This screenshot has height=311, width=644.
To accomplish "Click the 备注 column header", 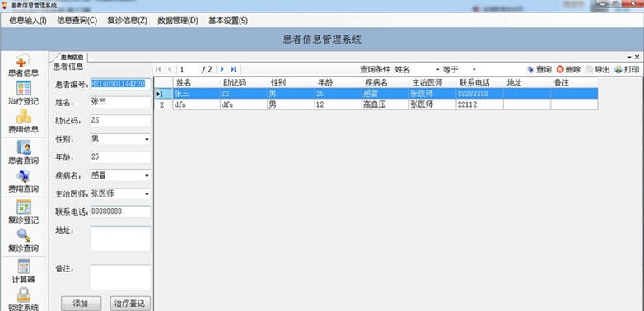I will coord(574,82).
